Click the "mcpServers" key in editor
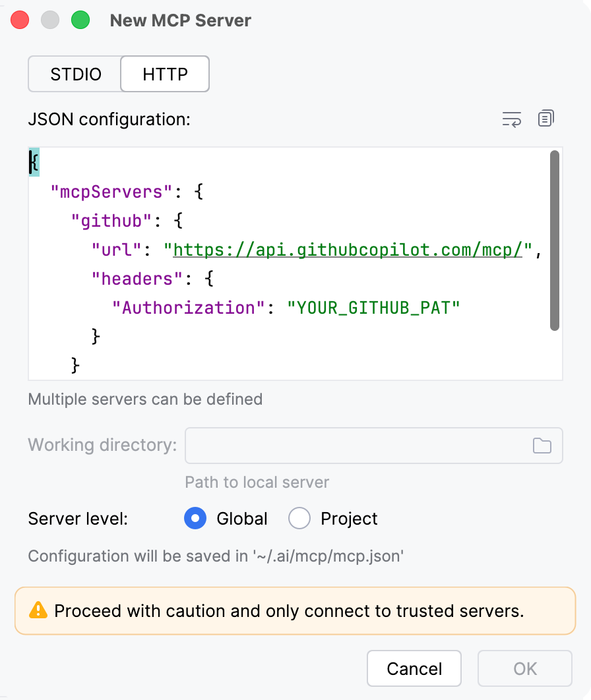This screenshot has height=700, width=591. pos(111,192)
